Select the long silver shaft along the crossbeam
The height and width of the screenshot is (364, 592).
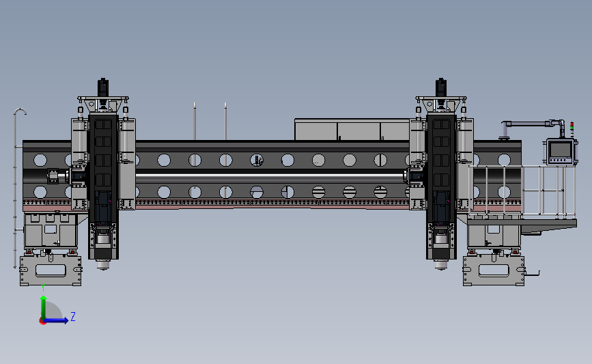(x=270, y=176)
